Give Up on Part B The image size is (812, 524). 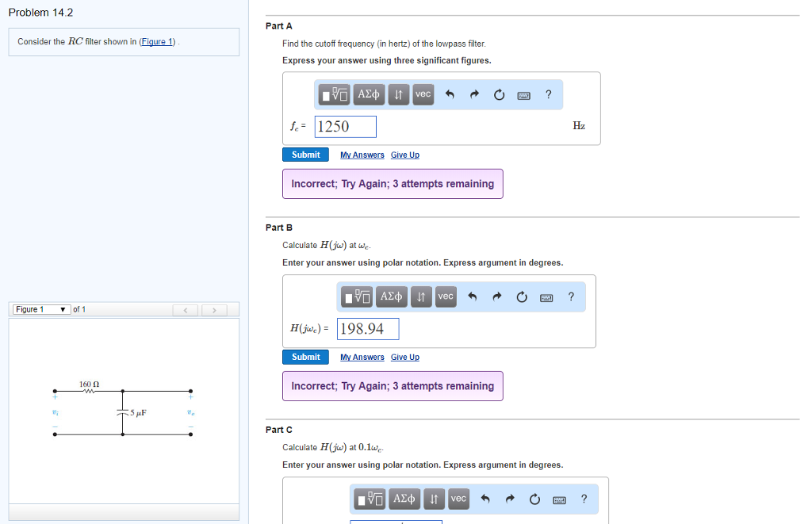pos(405,358)
